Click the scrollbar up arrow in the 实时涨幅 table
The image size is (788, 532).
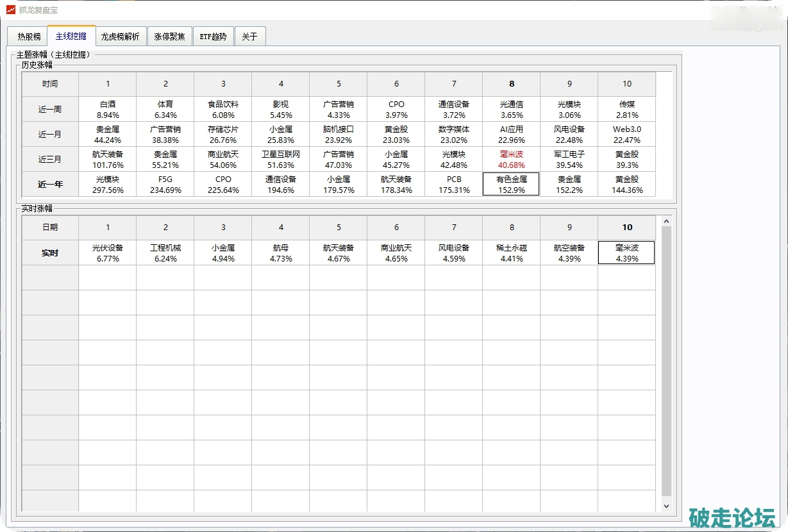(x=666, y=222)
